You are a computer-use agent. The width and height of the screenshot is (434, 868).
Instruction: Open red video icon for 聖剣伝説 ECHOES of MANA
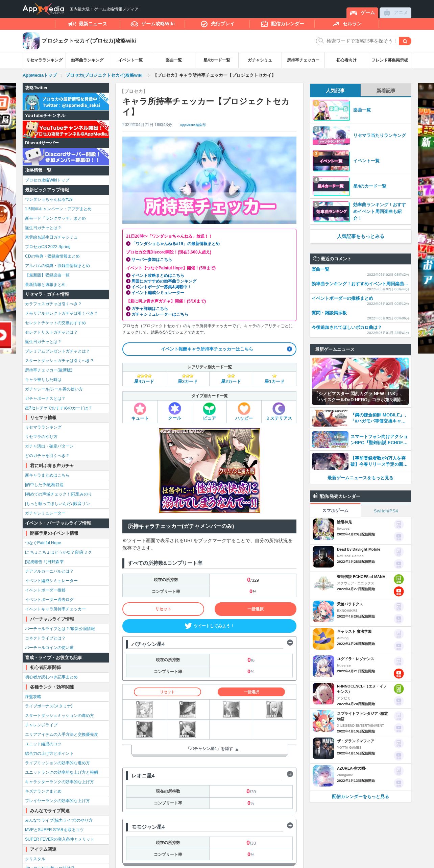tap(399, 591)
